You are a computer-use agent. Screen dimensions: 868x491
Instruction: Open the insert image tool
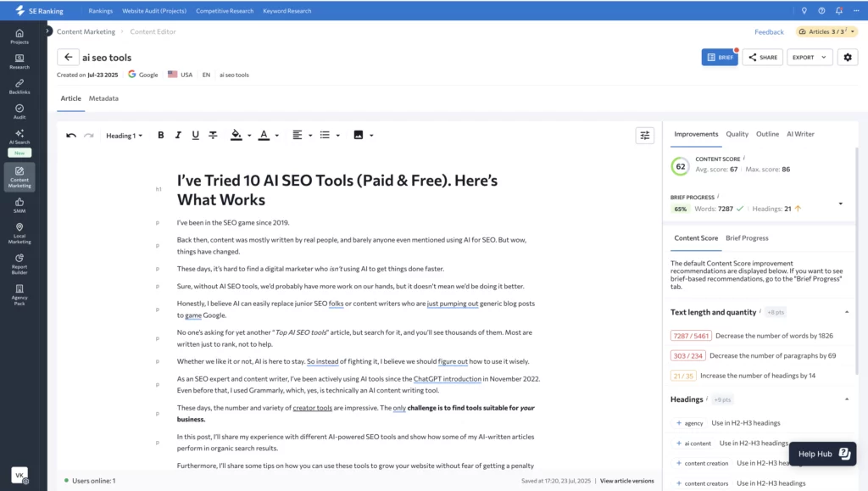pos(359,135)
